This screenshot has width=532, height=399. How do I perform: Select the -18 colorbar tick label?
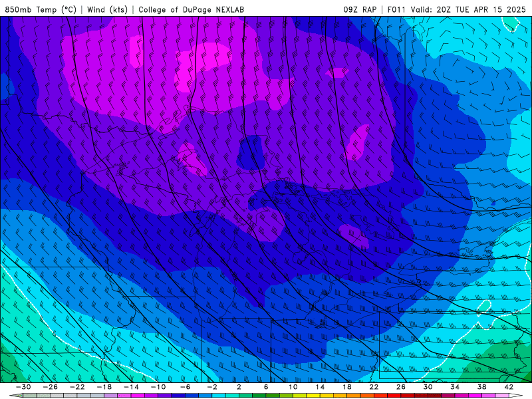[x=104, y=387]
